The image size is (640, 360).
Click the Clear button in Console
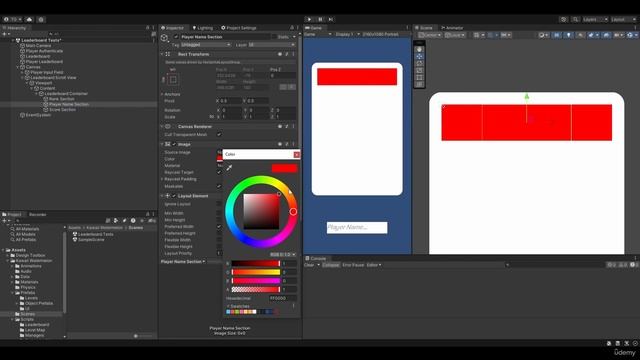tap(309, 265)
